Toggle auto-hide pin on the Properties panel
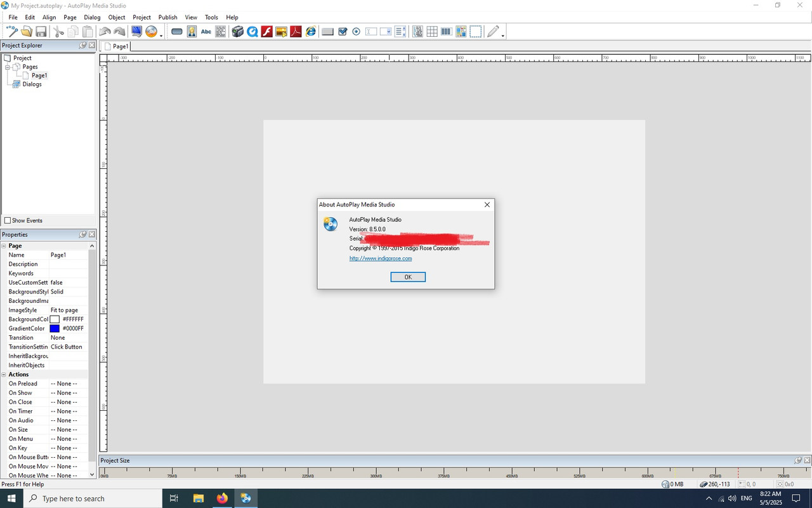Image resolution: width=812 pixels, height=508 pixels. 83,234
